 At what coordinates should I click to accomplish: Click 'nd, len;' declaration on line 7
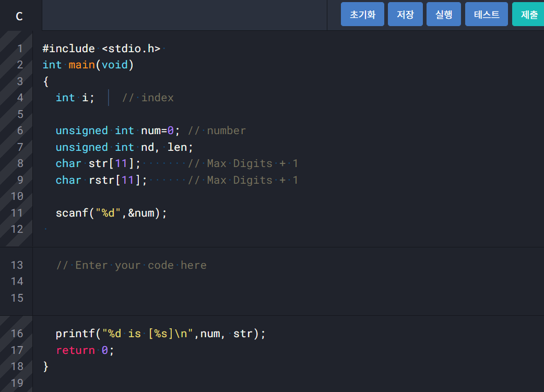click(167, 147)
